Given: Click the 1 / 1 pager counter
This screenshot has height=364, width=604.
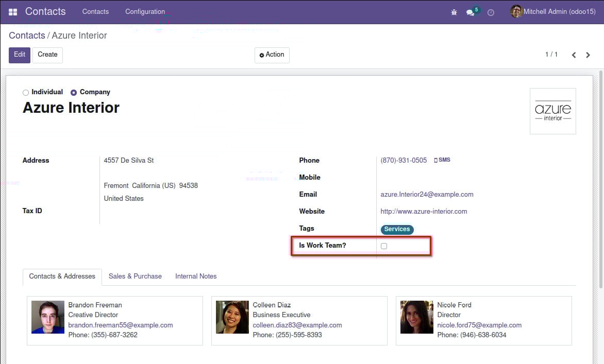Looking at the screenshot, I should 551,55.
